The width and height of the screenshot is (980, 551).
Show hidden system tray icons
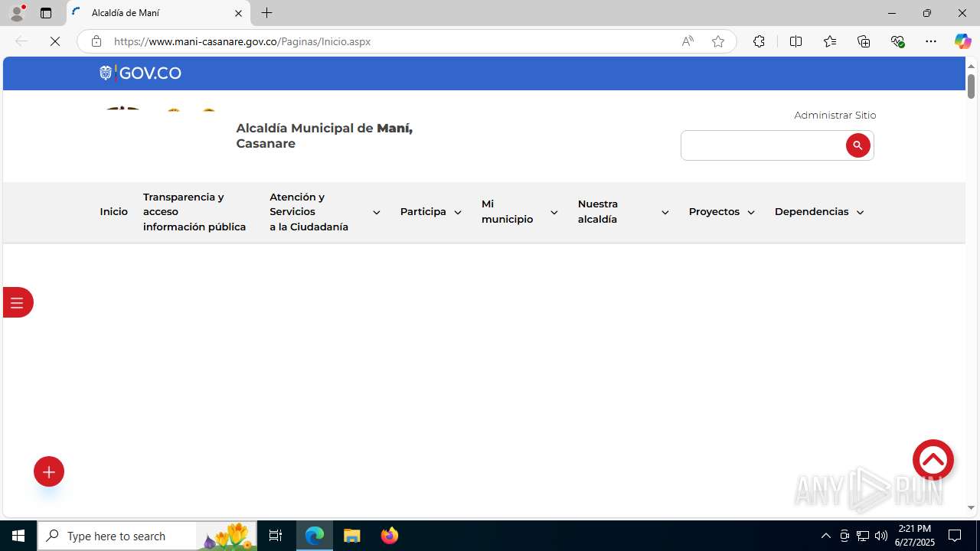[825, 536]
